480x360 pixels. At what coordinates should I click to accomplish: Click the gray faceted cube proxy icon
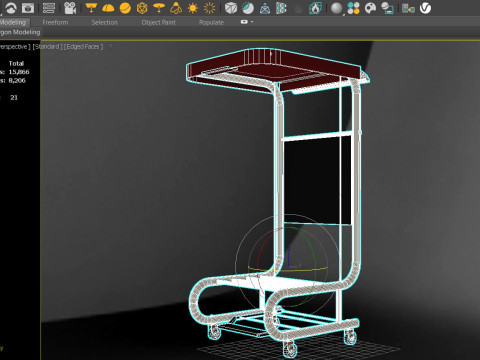click(x=231, y=8)
